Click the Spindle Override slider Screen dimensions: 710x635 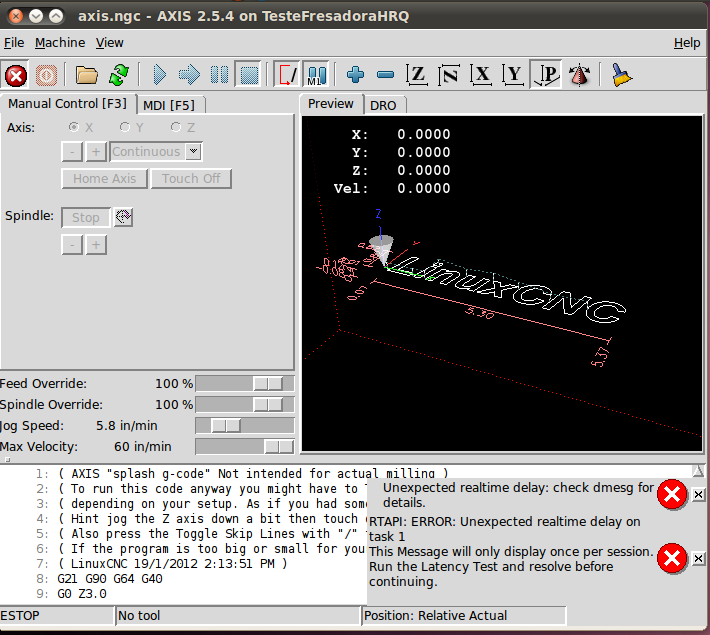[245, 404]
